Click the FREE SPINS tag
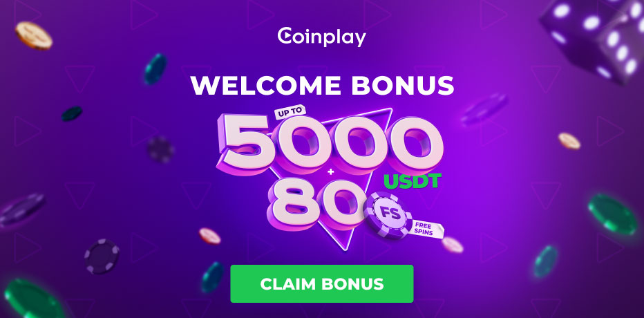 (x=427, y=229)
